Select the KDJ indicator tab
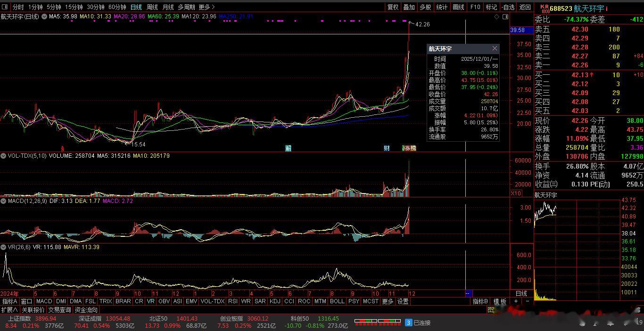 (274, 301)
